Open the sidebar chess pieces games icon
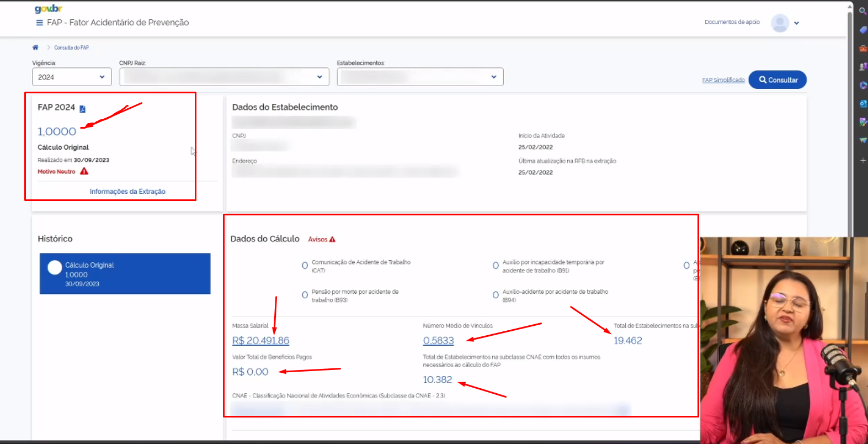 [x=862, y=66]
